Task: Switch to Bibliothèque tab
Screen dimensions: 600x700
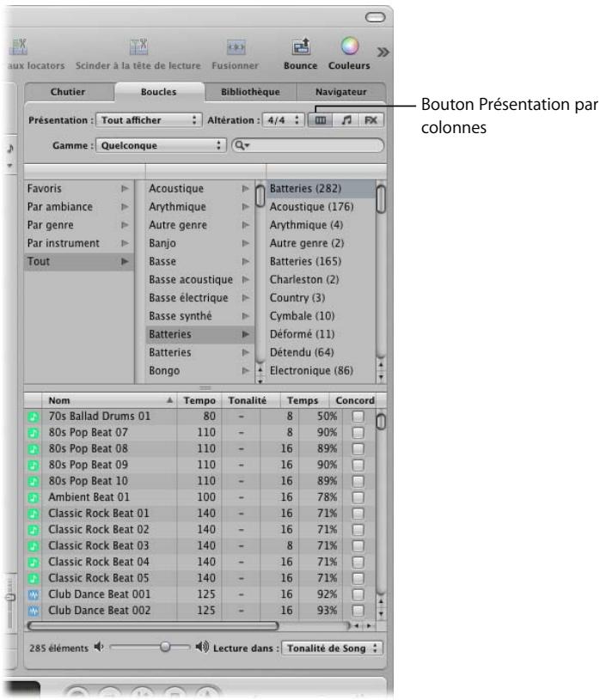Action: click(x=250, y=92)
